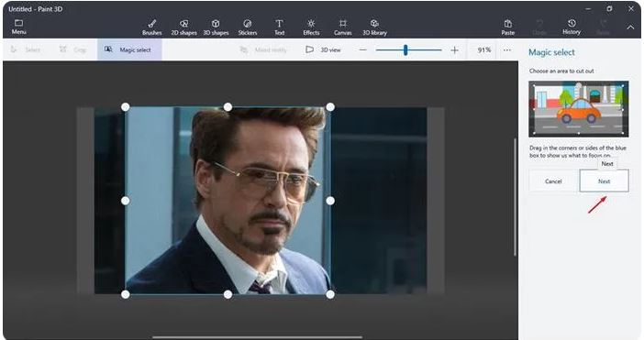
Task: Click the car example preview thumbnail
Action: coord(578,109)
